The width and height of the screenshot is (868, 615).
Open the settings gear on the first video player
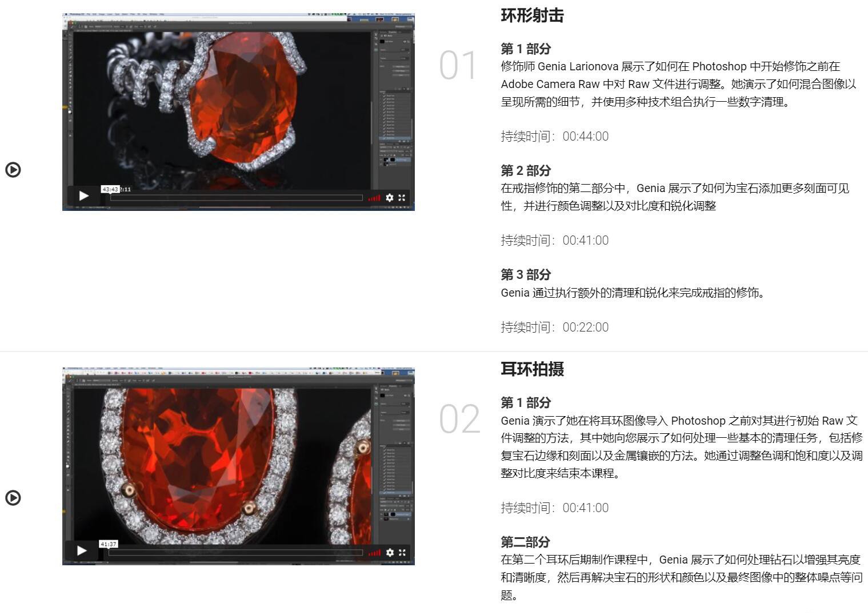point(390,198)
